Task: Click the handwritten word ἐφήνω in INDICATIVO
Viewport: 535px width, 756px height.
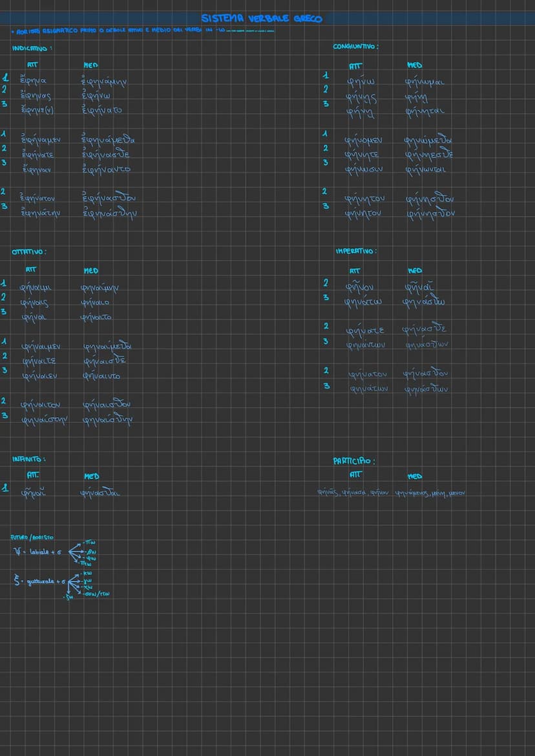Action: [96, 96]
